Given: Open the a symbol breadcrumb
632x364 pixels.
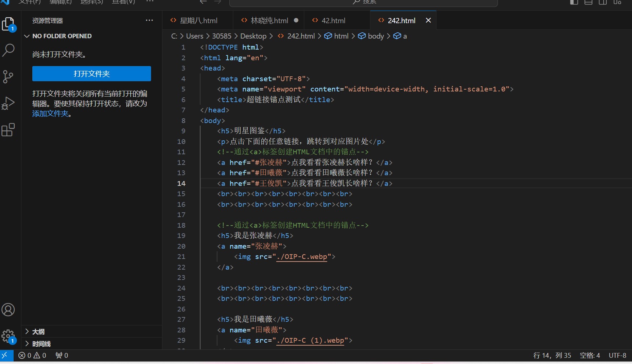Looking at the screenshot, I should point(400,36).
